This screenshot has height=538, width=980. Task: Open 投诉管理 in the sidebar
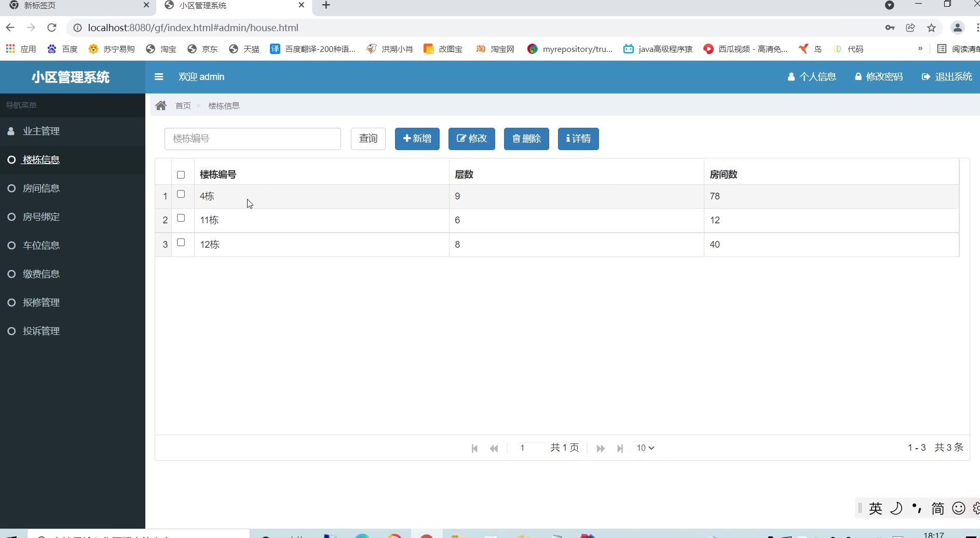point(73,331)
